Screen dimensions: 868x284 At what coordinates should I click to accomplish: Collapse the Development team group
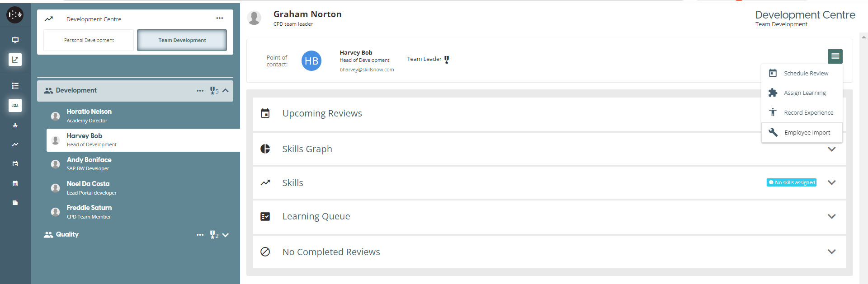[226, 90]
